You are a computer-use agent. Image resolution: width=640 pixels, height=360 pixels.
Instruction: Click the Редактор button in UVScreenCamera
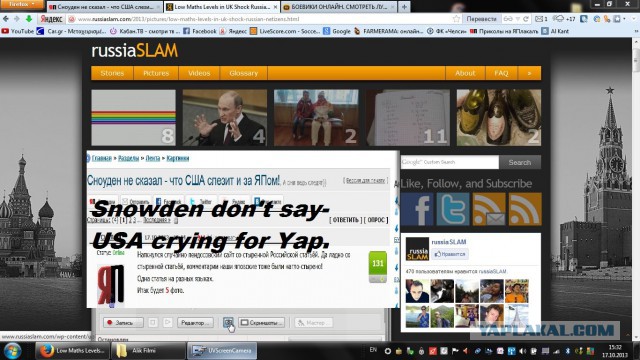coord(195,322)
